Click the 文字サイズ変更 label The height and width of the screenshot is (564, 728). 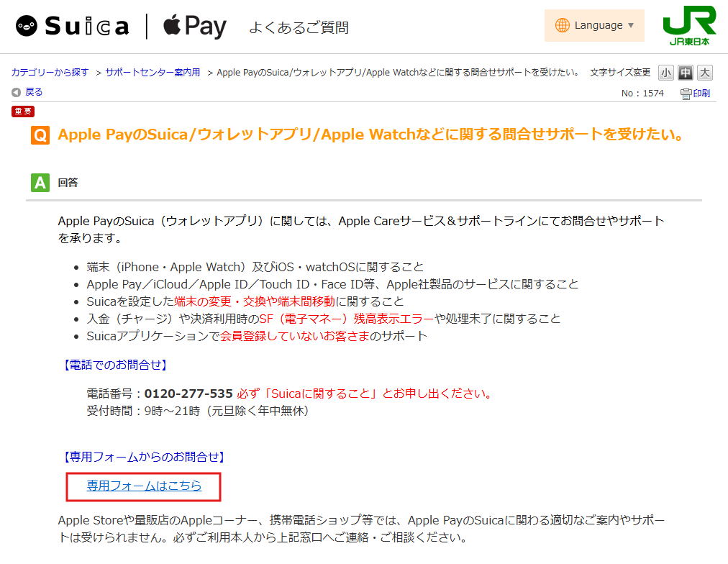point(620,73)
